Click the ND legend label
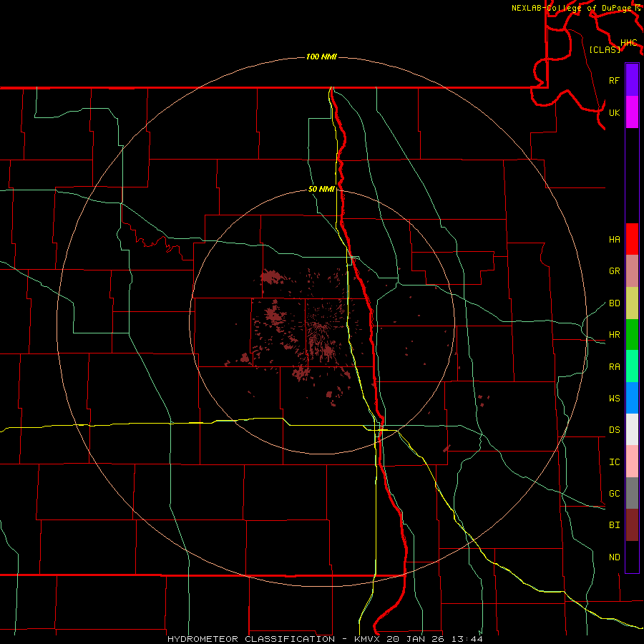 [x=614, y=557]
